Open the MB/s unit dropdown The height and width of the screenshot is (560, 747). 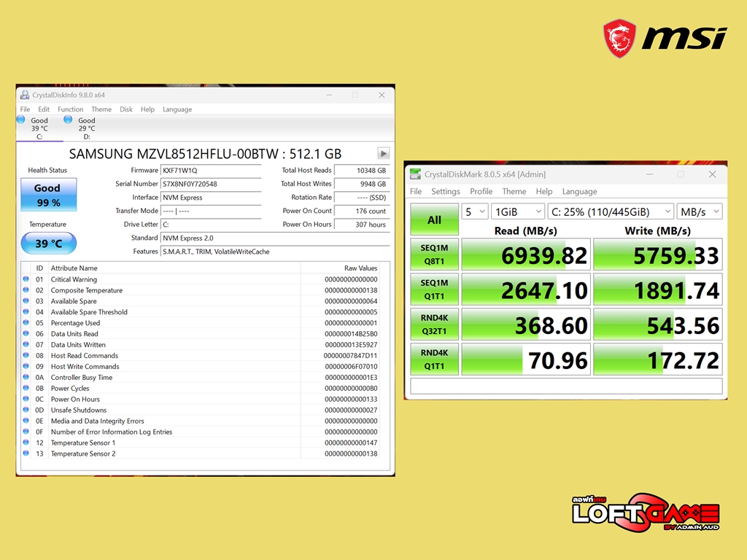(700, 211)
